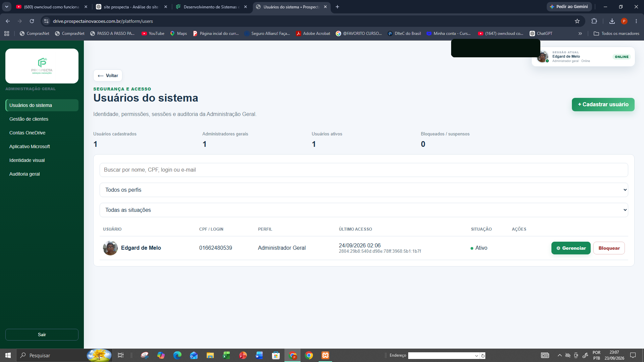Click Cadastrar usuário button
This screenshot has width=644, height=362.
pos(603,105)
